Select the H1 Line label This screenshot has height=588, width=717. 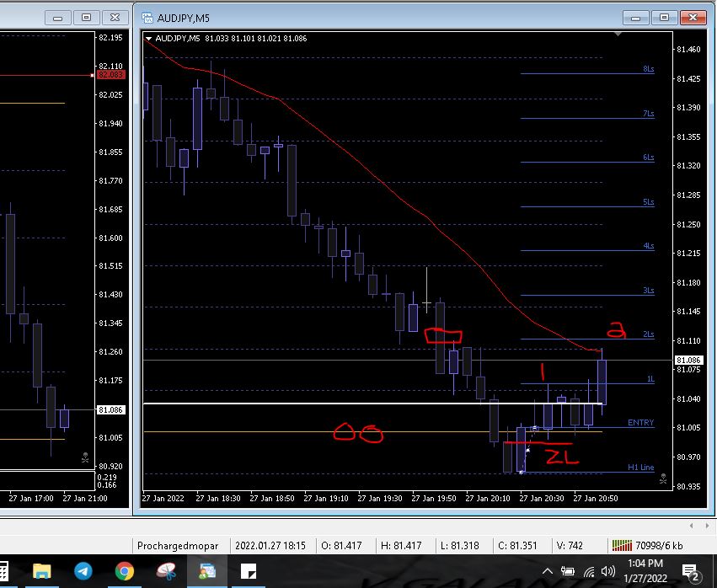coord(640,468)
